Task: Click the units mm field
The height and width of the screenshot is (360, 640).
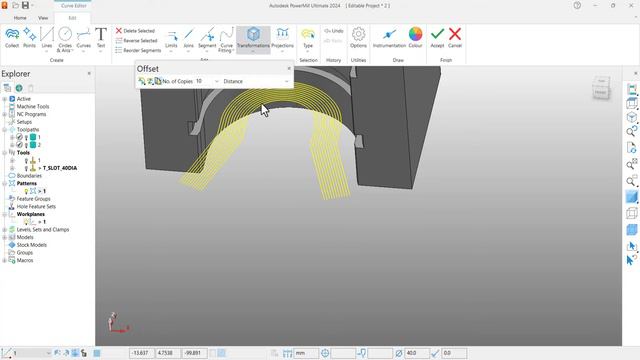Action: point(306,353)
